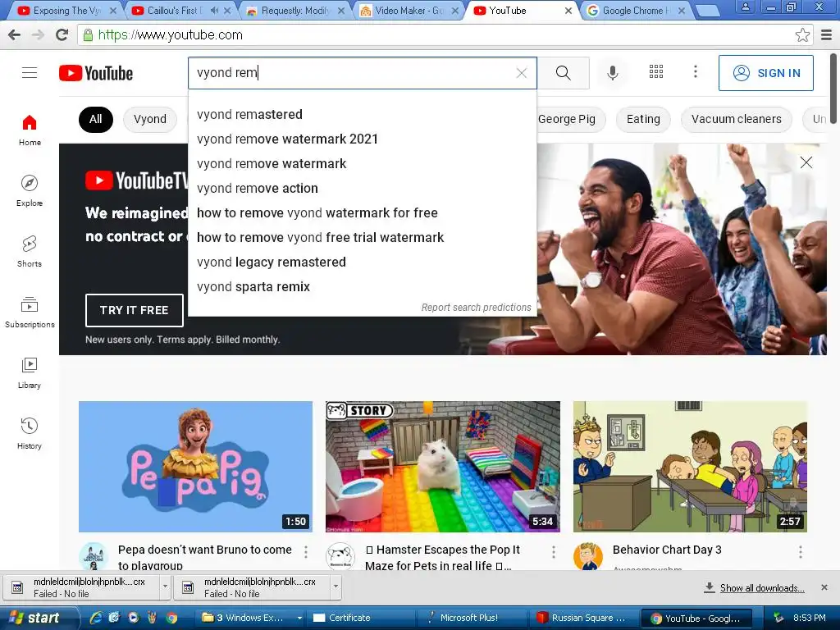Viewport: 840px width, 630px height.
Task: Select the Eating filter chip
Action: click(x=643, y=119)
